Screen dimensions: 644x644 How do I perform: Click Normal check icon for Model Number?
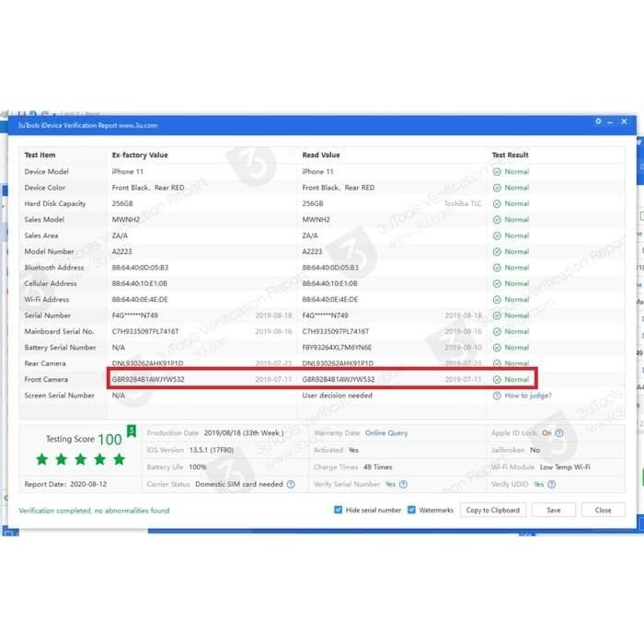497,252
